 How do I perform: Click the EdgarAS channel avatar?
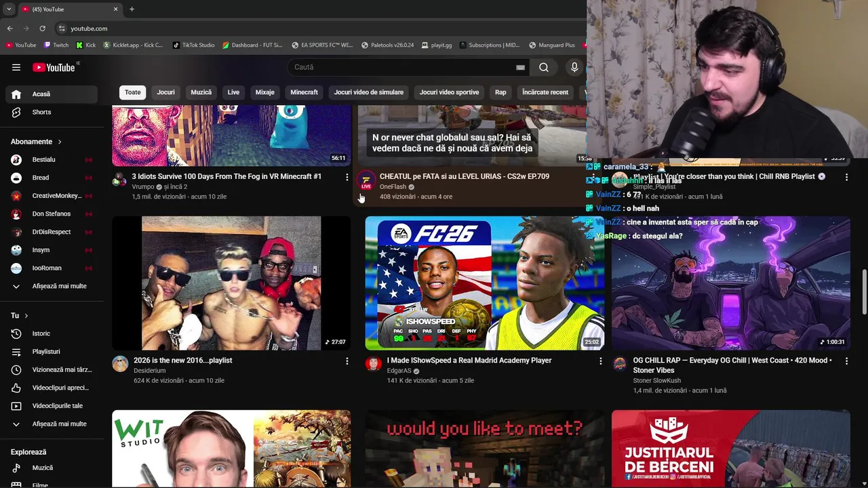tap(373, 364)
